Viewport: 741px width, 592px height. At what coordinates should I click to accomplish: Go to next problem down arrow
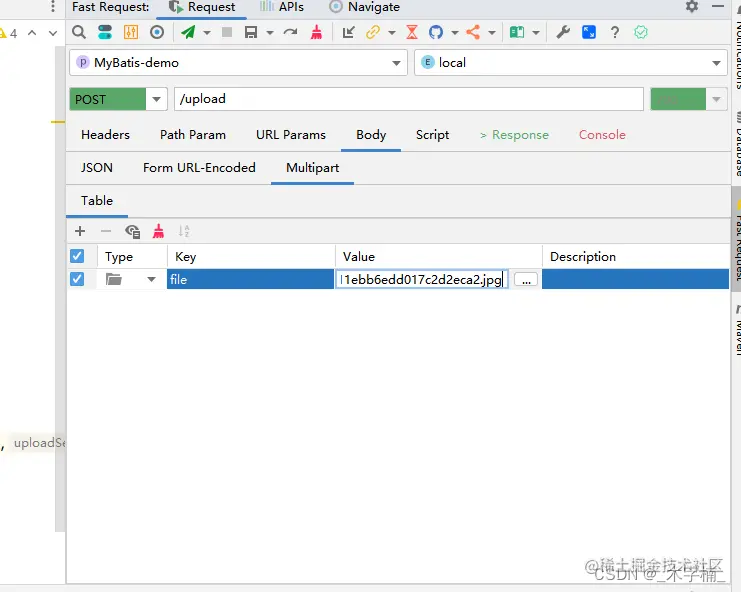53,33
